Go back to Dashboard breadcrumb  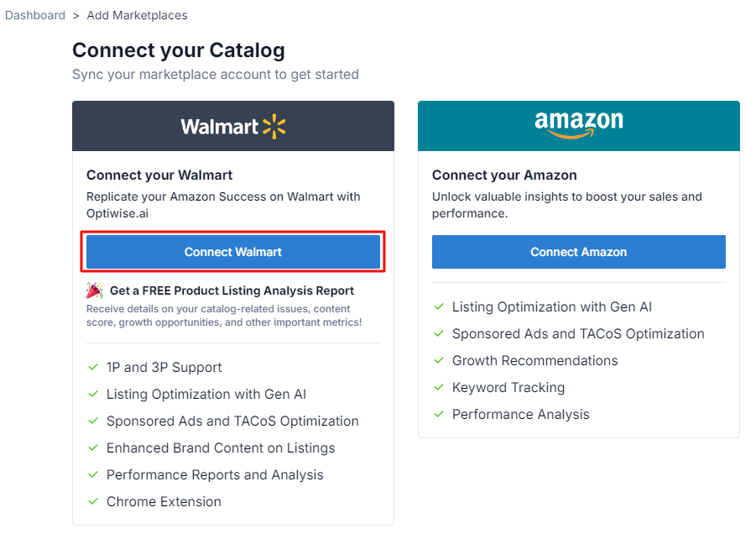[34, 15]
